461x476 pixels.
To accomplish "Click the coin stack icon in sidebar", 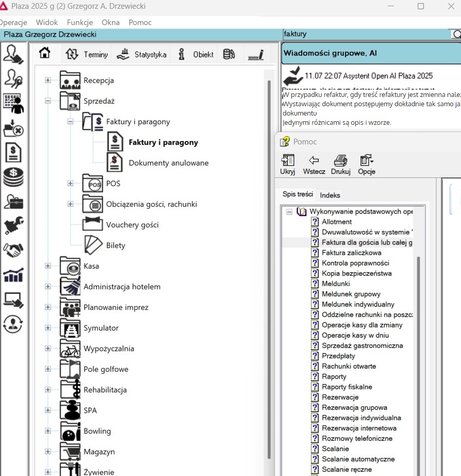I will click(x=13, y=177).
